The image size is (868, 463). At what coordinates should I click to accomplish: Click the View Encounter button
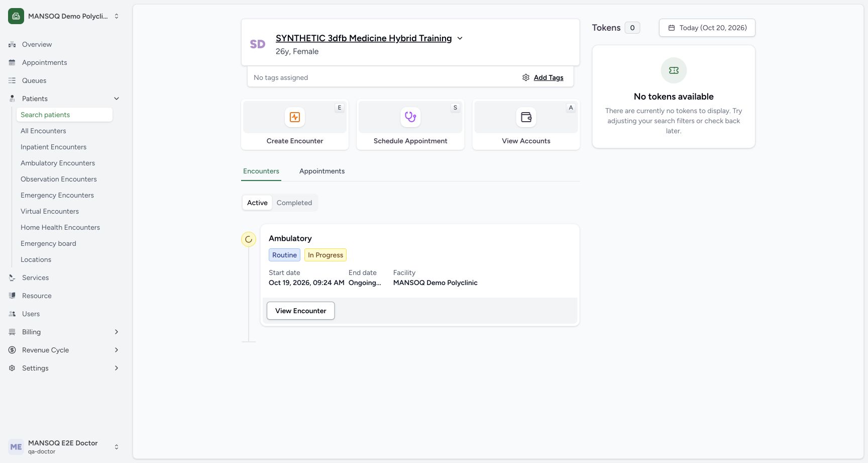[x=301, y=311]
